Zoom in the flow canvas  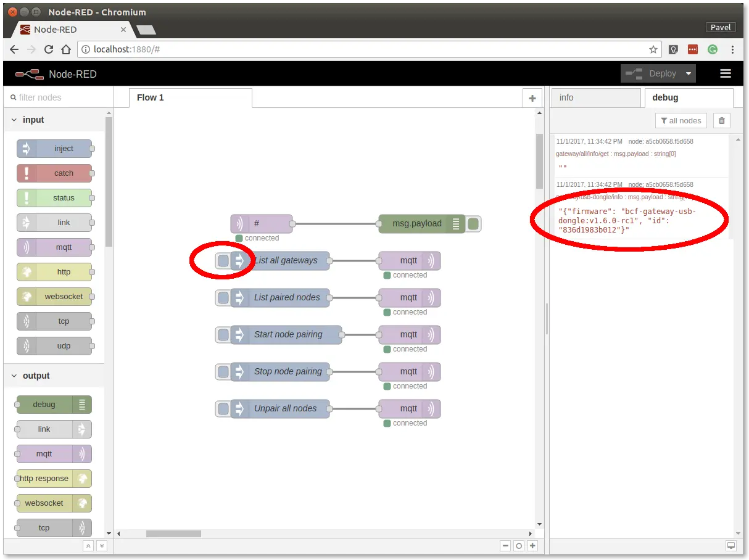pyautogui.click(x=532, y=546)
